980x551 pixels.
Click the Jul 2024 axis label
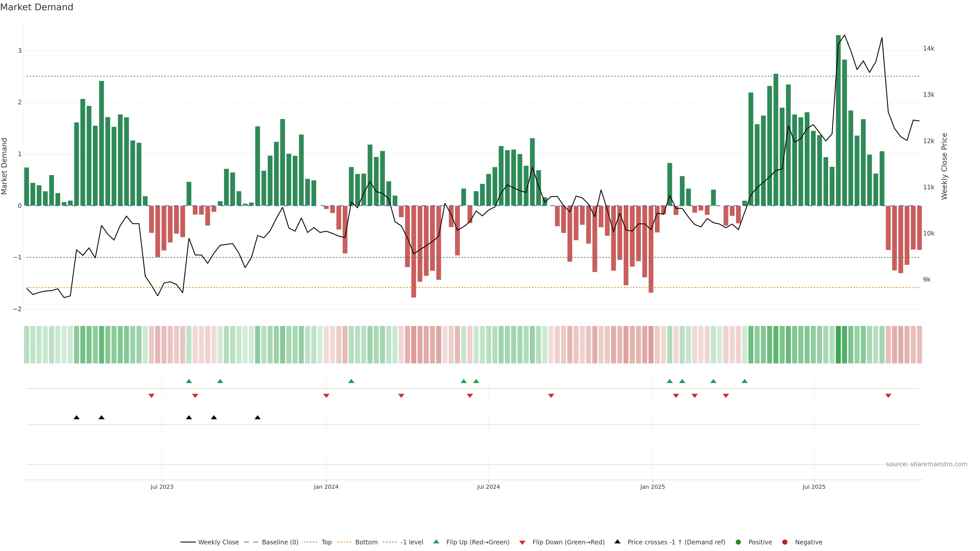tap(488, 487)
